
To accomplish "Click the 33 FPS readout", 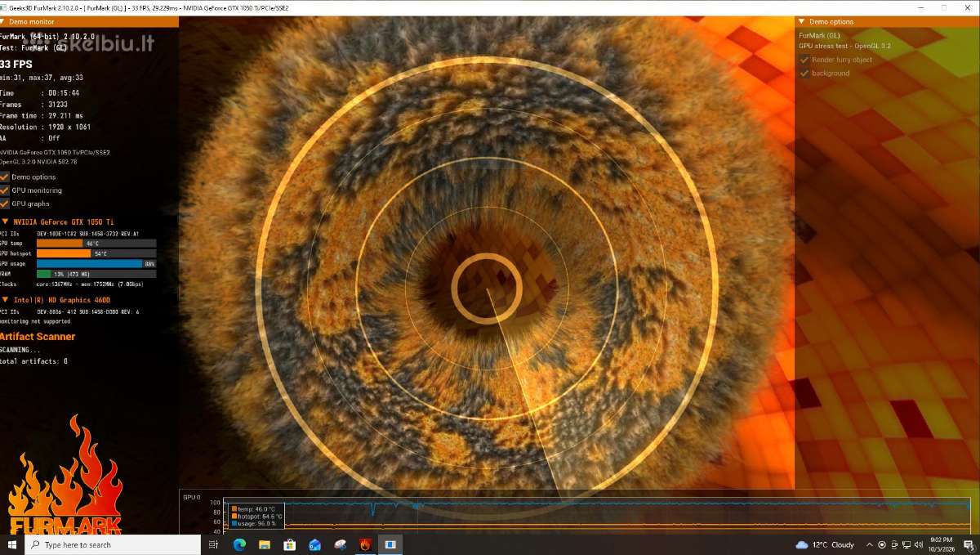I will point(16,64).
